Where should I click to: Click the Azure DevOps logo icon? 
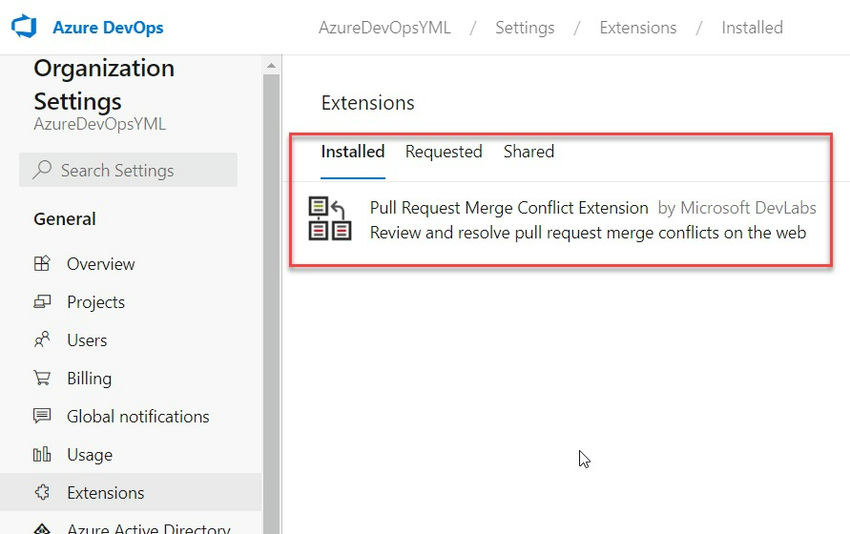[x=24, y=27]
